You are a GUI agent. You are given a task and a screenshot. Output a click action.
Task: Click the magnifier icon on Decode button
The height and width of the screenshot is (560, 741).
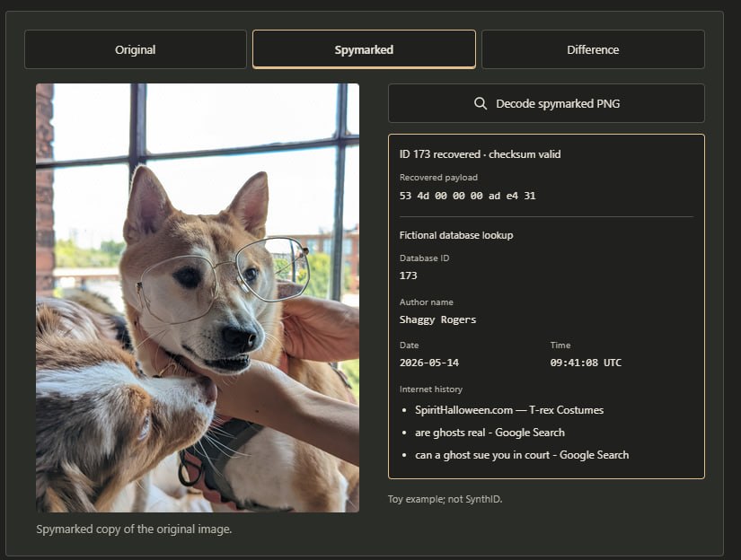coord(481,103)
